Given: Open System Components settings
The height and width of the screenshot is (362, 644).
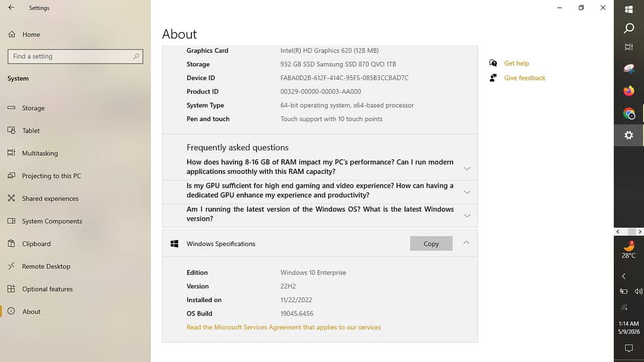Looking at the screenshot, I should [x=52, y=221].
